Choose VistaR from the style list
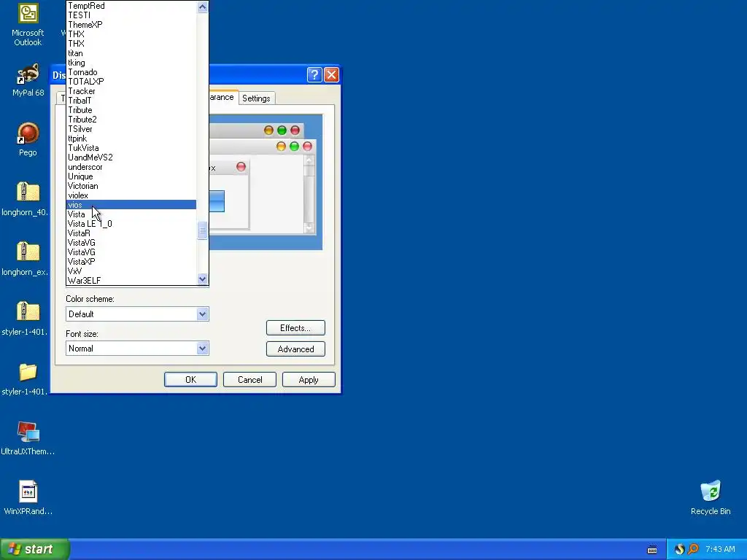Viewport: 747px width, 560px height. pyautogui.click(x=131, y=233)
